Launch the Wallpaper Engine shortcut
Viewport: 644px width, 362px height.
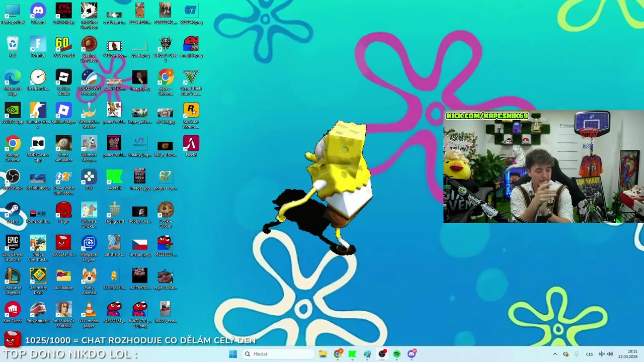click(89, 248)
